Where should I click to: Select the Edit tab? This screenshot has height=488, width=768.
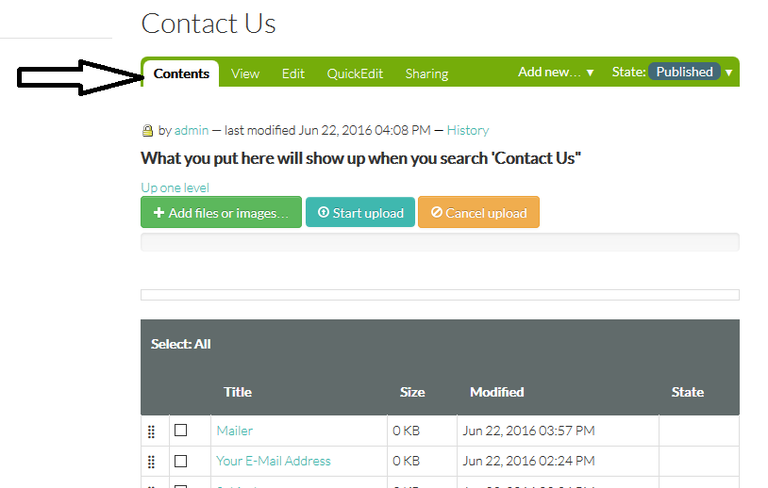point(293,74)
